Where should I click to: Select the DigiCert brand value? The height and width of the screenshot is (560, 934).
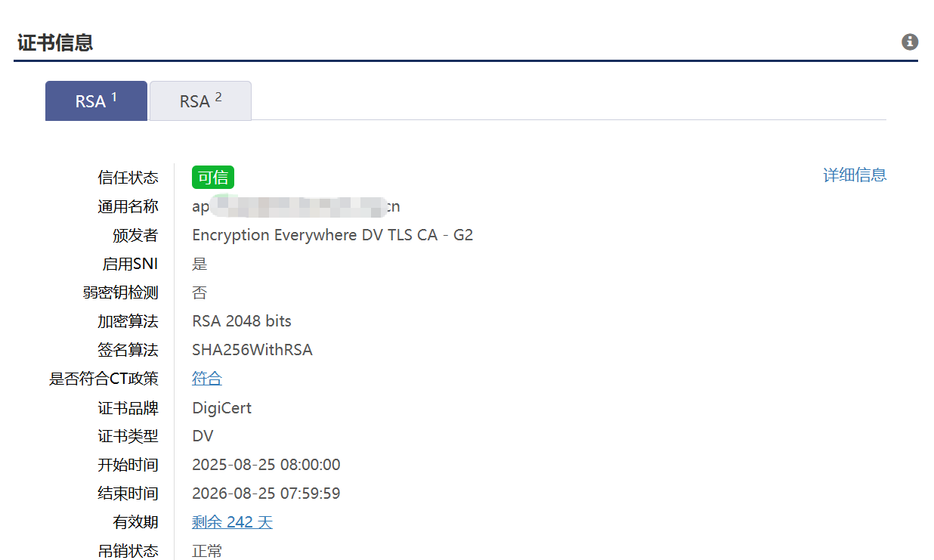(x=221, y=408)
